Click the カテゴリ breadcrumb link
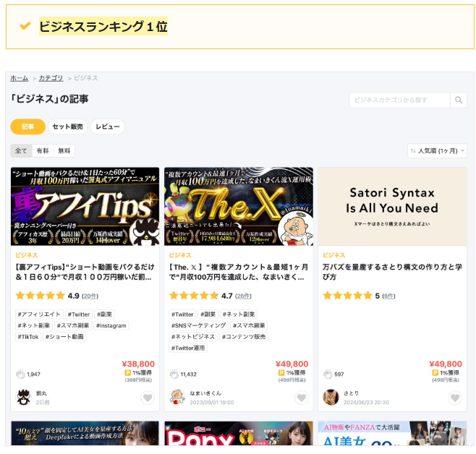476x454 pixels. point(51,78)
